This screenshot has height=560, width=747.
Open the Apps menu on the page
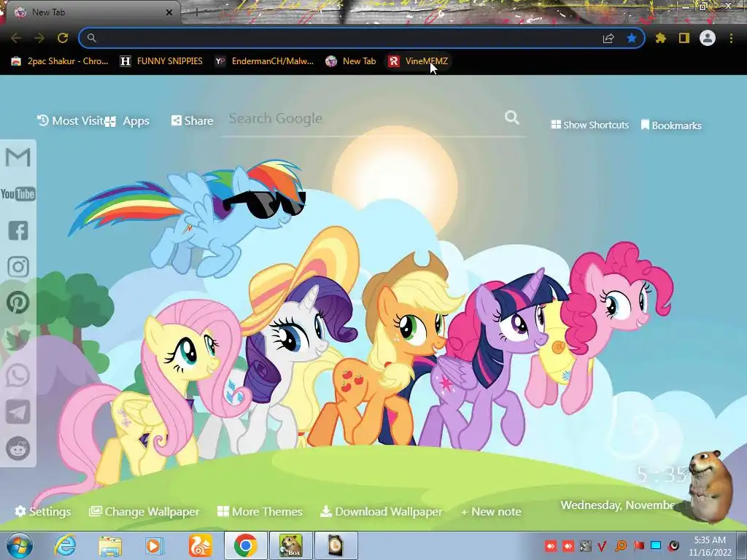127,121
